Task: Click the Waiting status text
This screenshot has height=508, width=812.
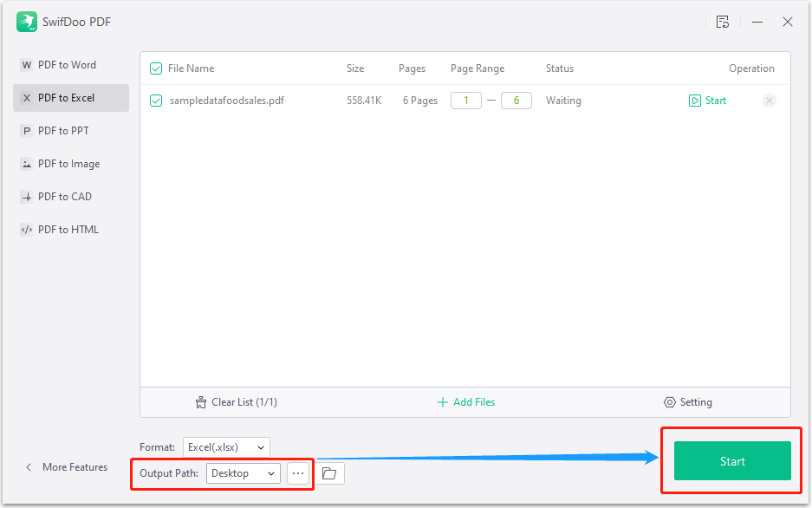Action: [x=563, y=101]
